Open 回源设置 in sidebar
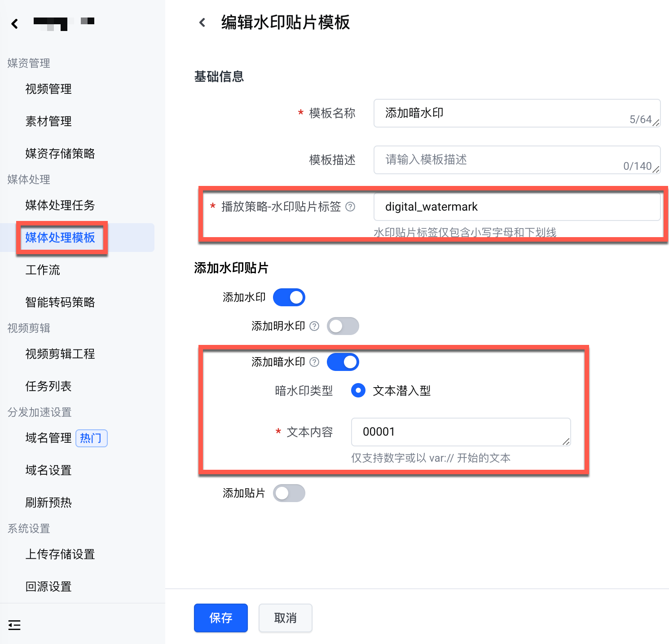Image resolution: width=669 pixels, height=644 pixels. coord(48,587)
